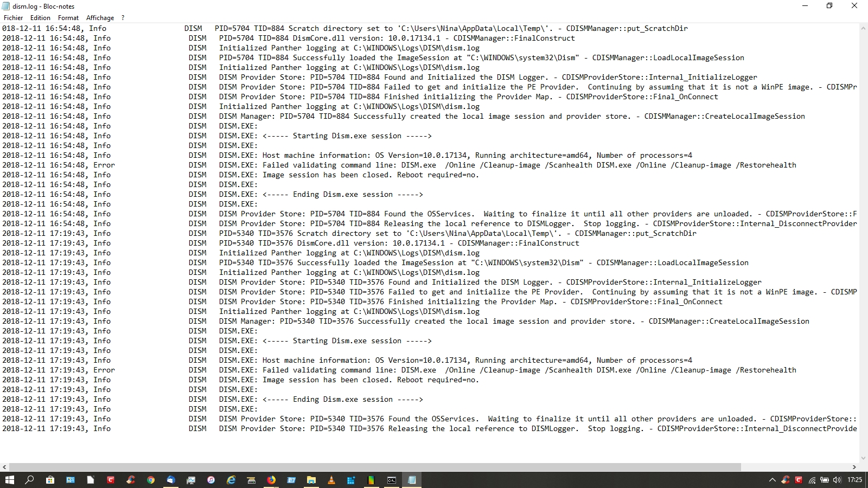
Task: Click the horizontal scrollbar thumb
Action: [x=375, y=467]
